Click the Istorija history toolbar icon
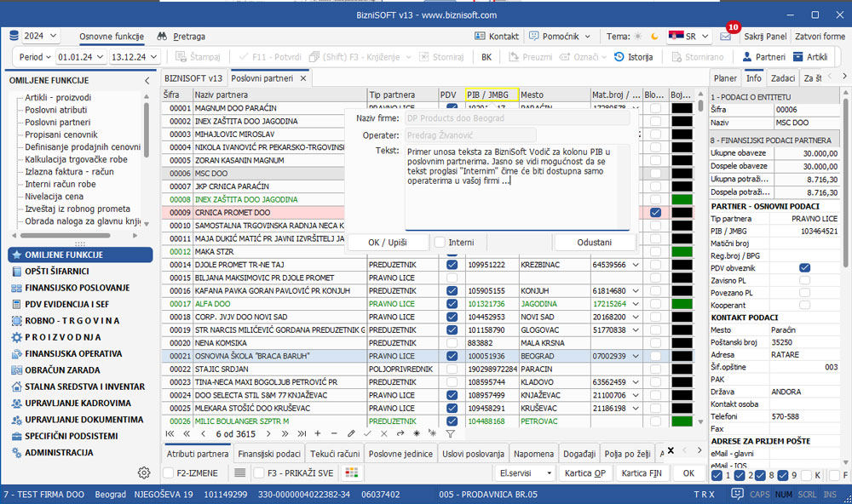Screen dimensions: 852x504 point(619,57)
